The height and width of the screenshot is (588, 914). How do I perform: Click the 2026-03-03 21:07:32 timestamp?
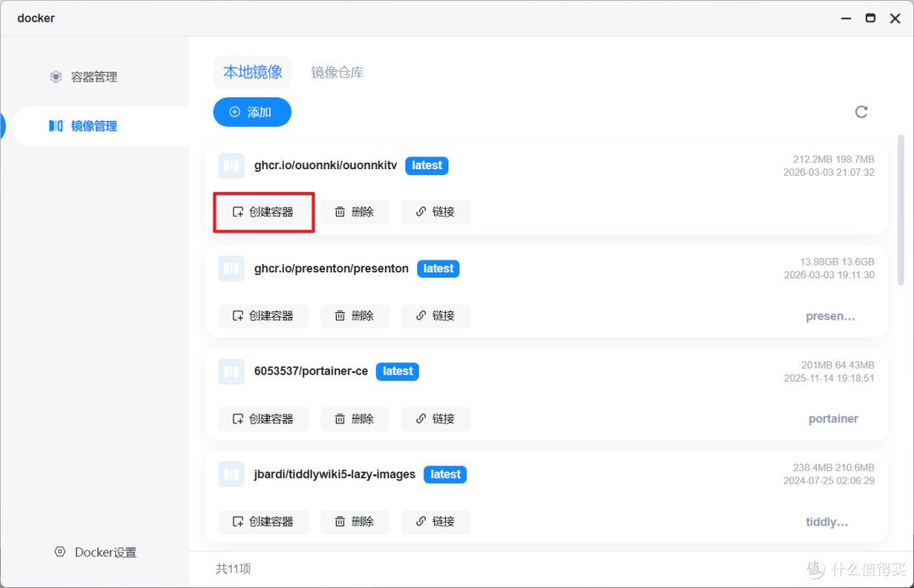coord(829,173)
